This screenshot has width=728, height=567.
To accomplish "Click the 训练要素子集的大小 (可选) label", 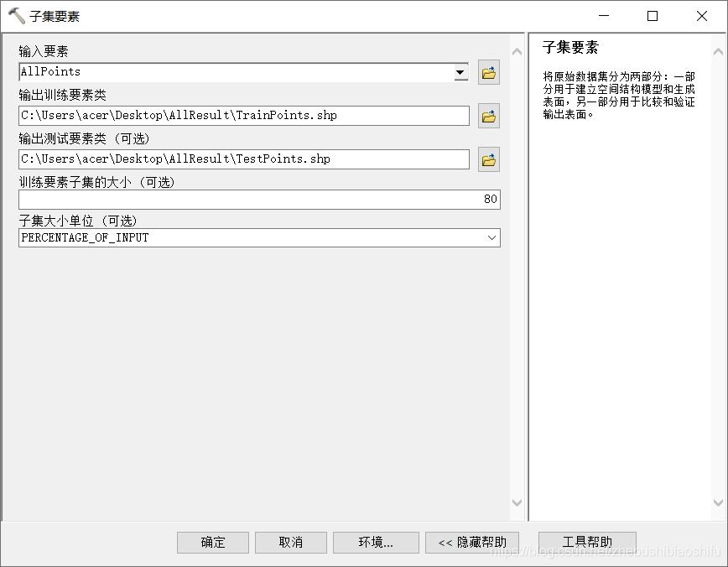I will tap(96, 182).
